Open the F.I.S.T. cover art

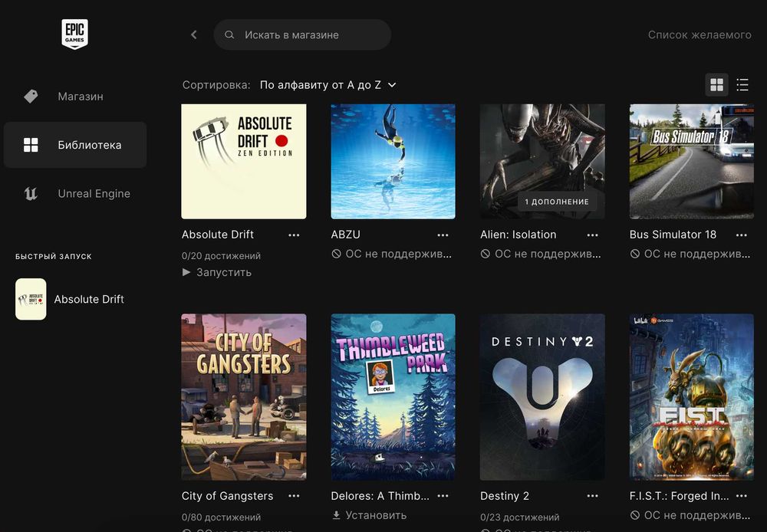691,397
